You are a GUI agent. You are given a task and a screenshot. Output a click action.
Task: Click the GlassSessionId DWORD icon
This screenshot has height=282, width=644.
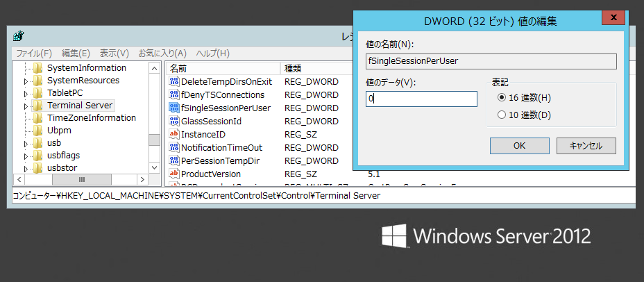[174, 122]
